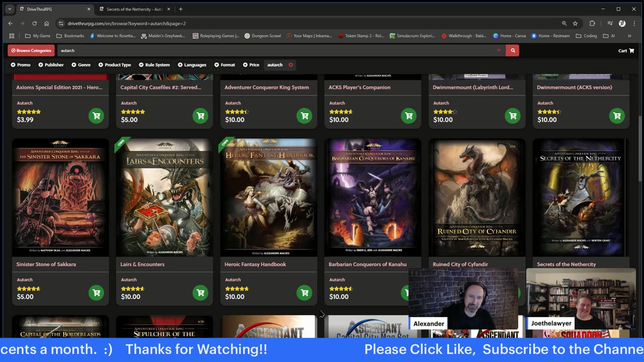Clear the autarch search field text
The height and width of the screenshot is (362, 644).
click(499, 50)
